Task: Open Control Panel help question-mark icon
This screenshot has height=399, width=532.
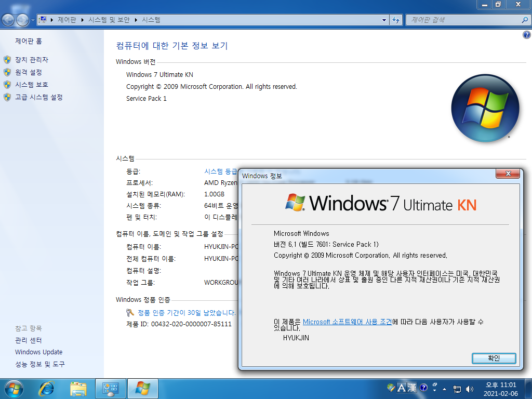Action: coord(527,35)
